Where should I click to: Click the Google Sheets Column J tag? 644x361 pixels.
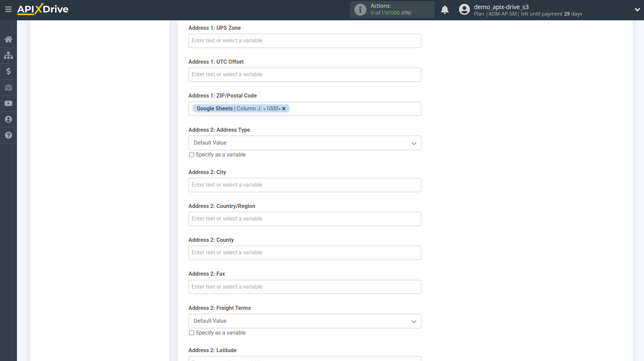[241, 109]
